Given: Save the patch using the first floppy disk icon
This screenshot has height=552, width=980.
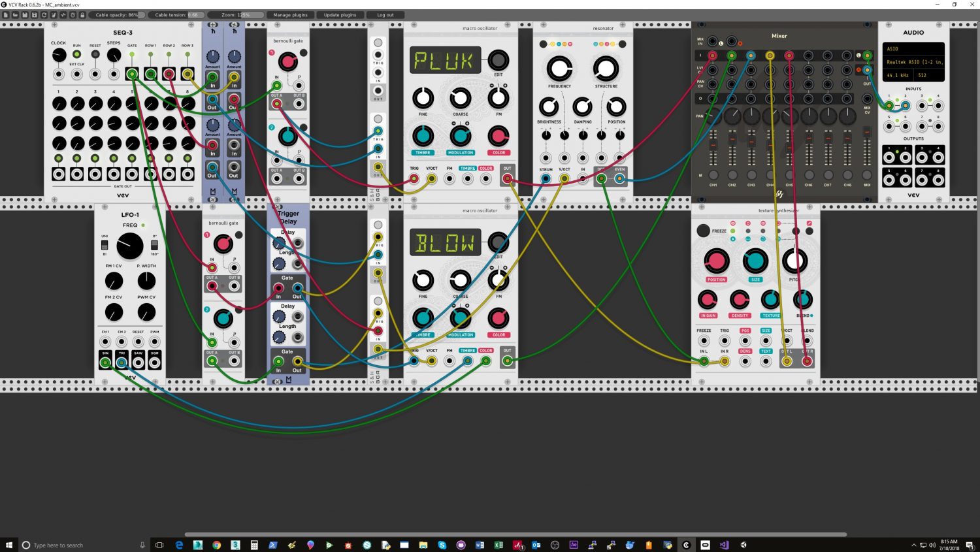Looking at the screenshot, I should [25, 15].
